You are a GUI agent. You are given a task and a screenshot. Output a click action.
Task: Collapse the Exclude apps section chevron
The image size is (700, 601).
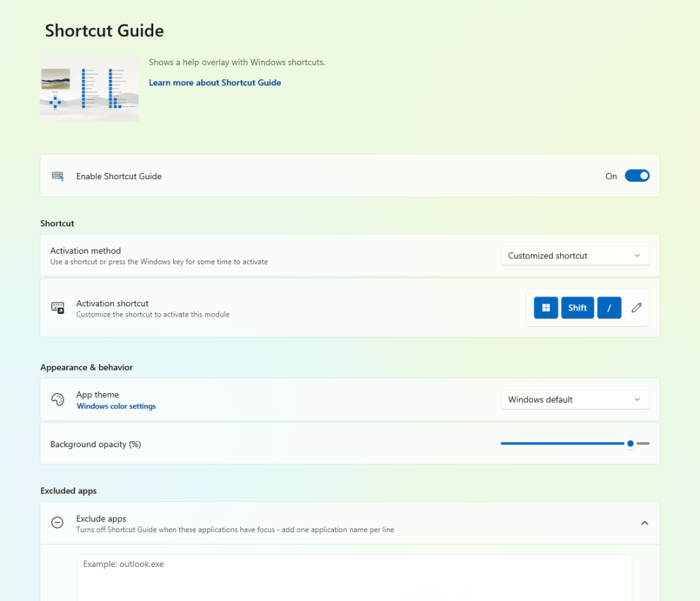pos(644,522)
